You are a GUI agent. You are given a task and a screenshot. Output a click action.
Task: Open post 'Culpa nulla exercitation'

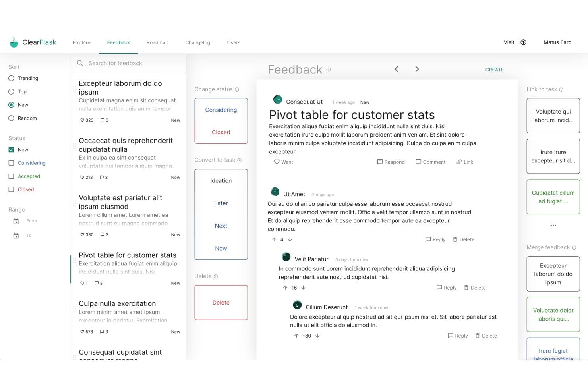(117, 304)
